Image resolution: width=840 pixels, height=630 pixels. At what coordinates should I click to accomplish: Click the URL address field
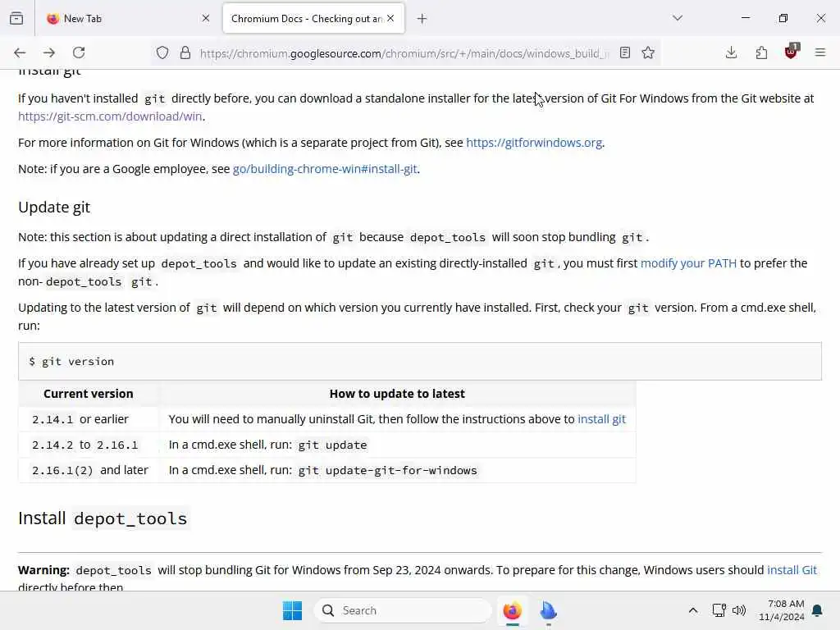tap(404, 53)
